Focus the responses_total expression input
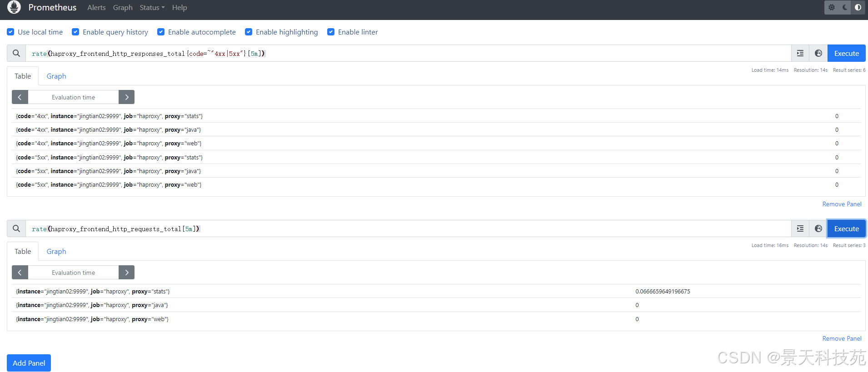This screenshot has height=372, width=868. point(408,53)
